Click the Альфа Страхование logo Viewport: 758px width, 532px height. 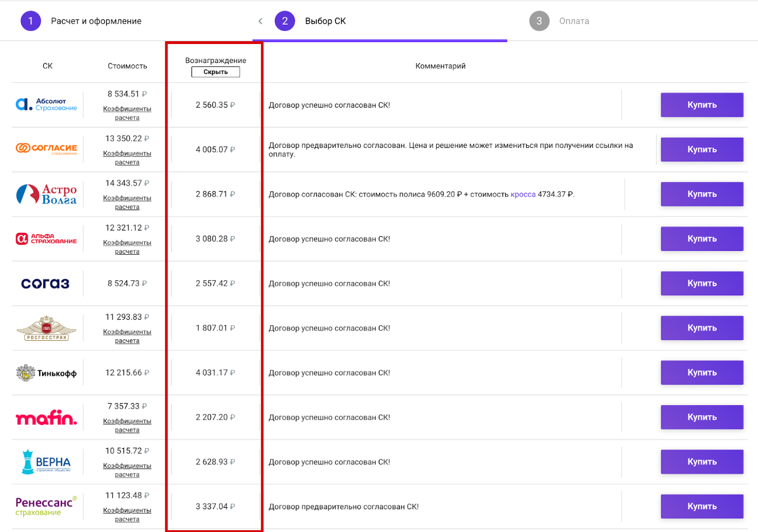[46, 239]
